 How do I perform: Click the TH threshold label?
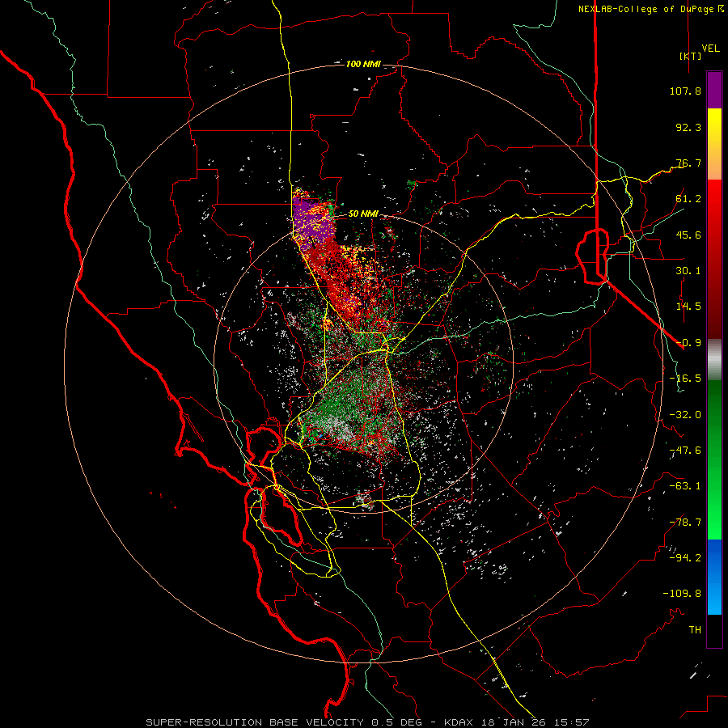click(x=695, y=630)
